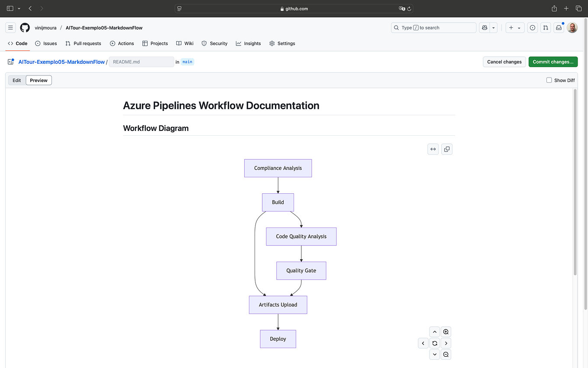Open the Copilot model dropdown arrow
Image resolution: width=588 pixels, height=368 pixels.
click(x=493, y=27)
